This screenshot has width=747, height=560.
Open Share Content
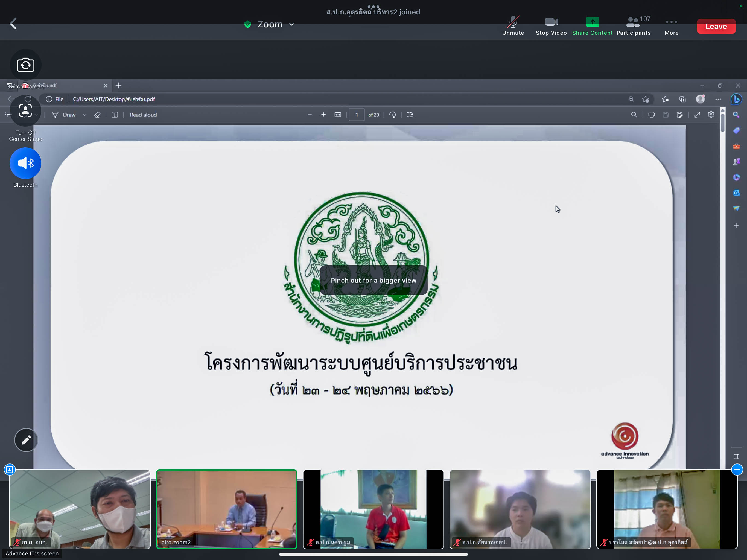pyautogui.click(x=592, y=26)
